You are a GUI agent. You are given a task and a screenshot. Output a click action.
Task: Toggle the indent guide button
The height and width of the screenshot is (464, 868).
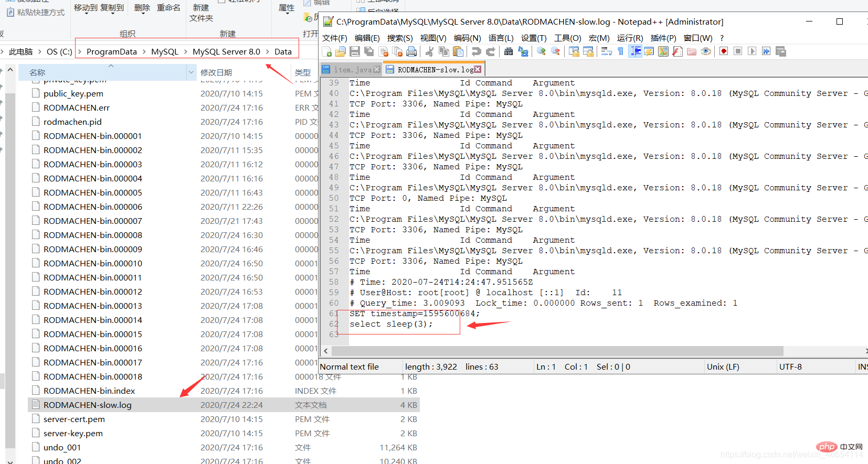click(635, 51)
